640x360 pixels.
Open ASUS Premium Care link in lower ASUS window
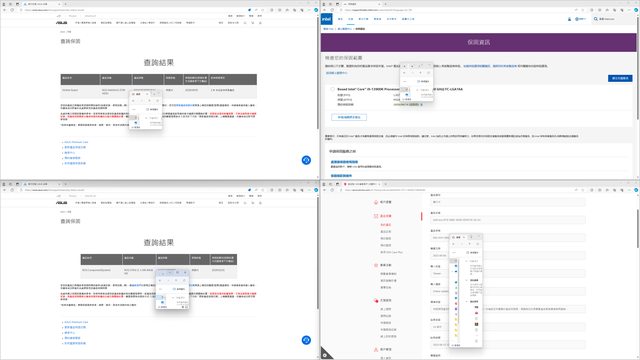point(76,322)
